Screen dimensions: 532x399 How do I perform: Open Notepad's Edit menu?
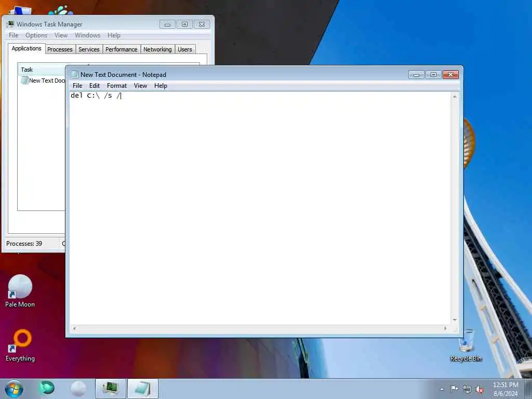point(95,86)
